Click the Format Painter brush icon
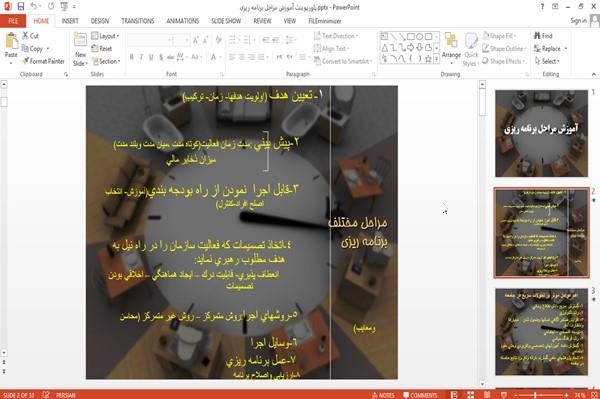Screen dimensions: 600x399 pyautogui.click(x=25, y=61)
